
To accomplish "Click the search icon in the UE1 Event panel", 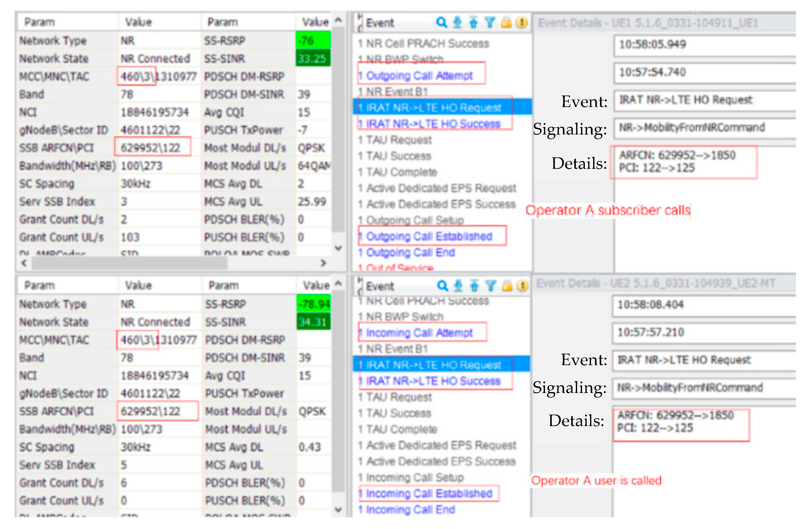I will point(441,23).
